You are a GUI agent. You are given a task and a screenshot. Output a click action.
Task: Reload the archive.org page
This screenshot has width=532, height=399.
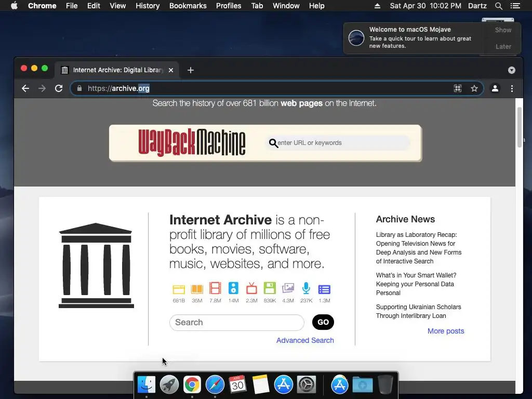pyautogui.click(x=59, y=88)
